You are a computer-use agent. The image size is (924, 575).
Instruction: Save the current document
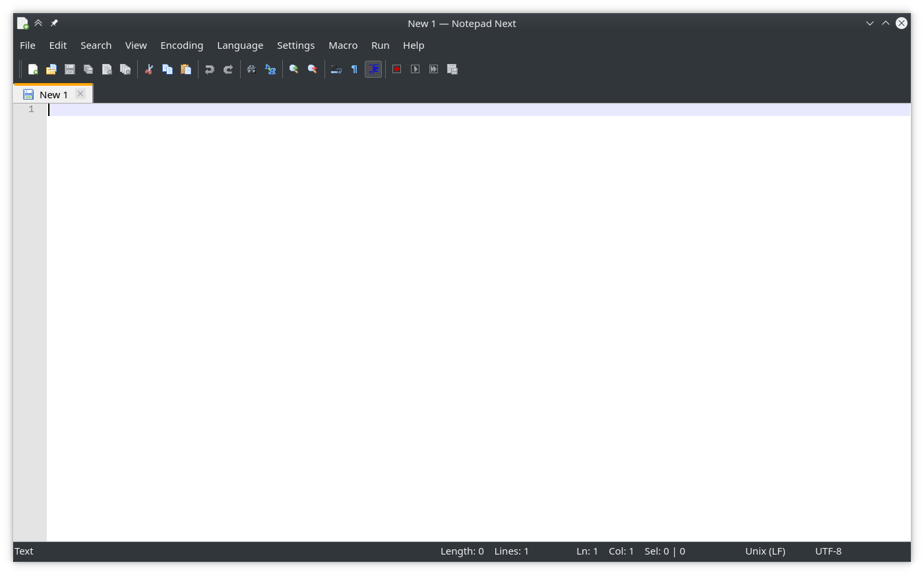coord(69,69)
